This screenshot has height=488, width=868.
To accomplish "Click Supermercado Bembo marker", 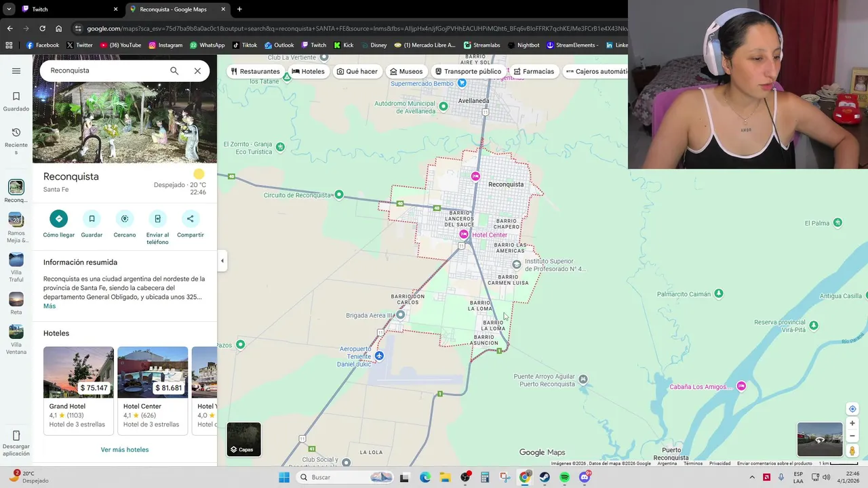I will (x=462, y=83).
